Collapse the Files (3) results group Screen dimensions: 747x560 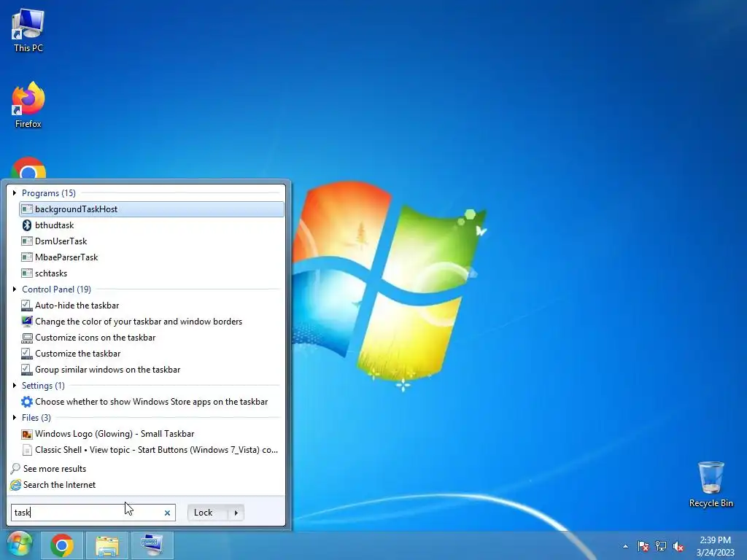pos(15,418)
